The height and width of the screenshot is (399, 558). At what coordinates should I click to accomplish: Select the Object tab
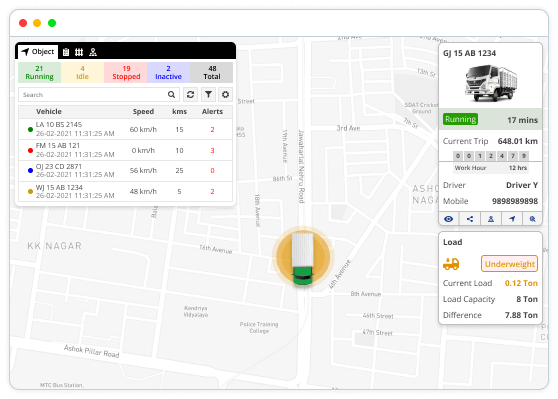pos(38,52)
